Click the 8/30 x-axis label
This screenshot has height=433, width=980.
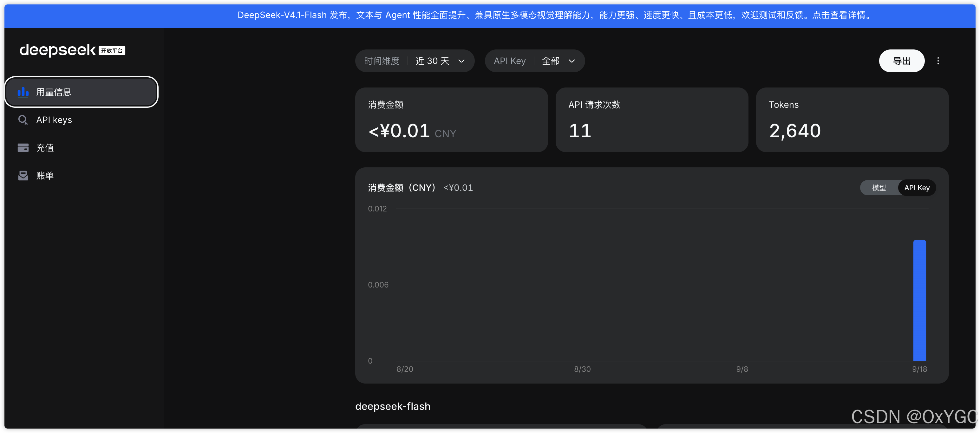pos(582,369)
